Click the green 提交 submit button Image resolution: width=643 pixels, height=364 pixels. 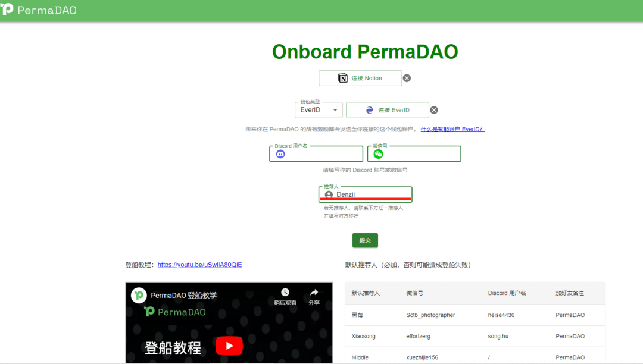click(365, 240)
